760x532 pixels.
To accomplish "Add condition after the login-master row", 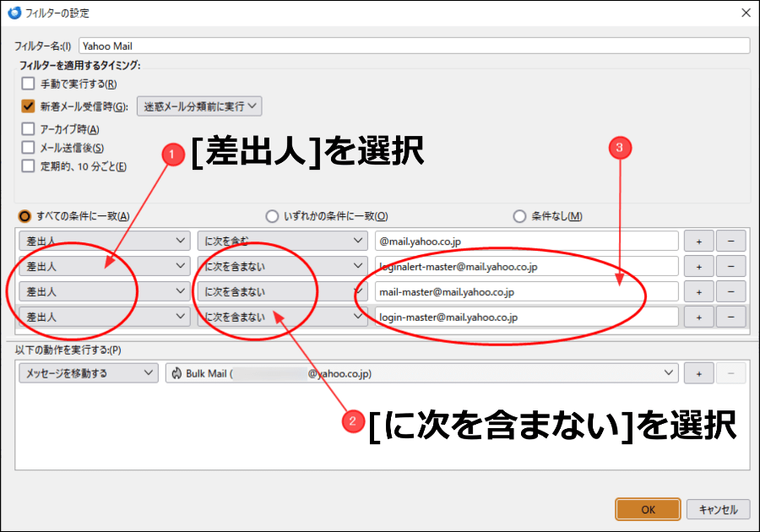I will point(699,317).
